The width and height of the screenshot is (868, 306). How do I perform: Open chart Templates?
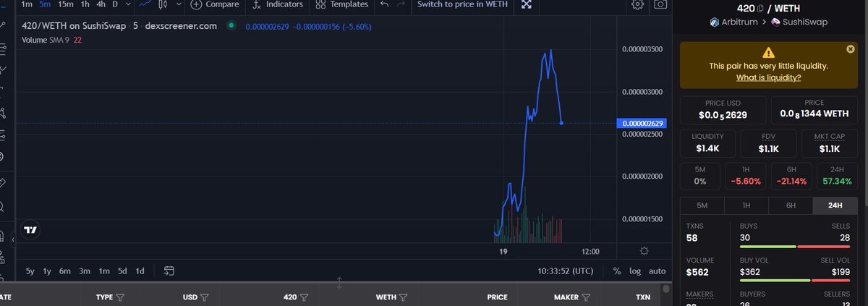coord(342,4)
